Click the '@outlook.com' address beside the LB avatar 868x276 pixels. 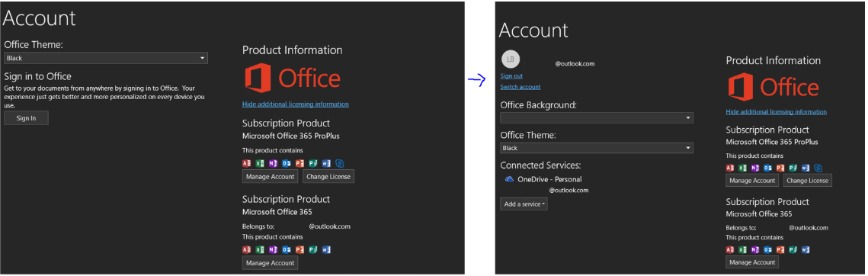[x=575, y=64]
